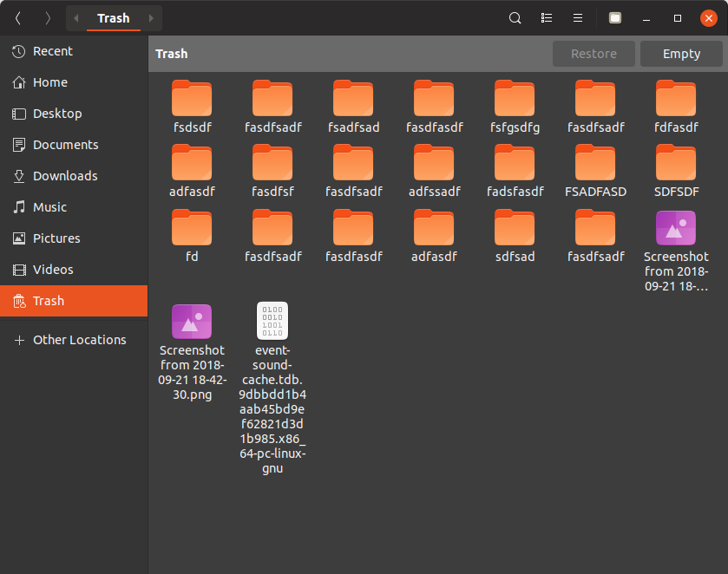Select Trash in the sidebar
Image resolution: width=728 pixels, height=574 pixels.
pyautogui.click(x=74, y=301)
